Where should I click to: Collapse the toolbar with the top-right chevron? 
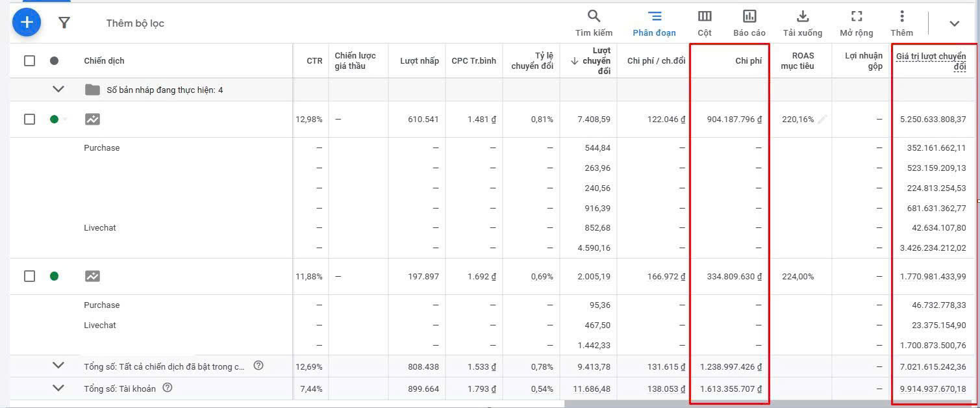point(954,23)
